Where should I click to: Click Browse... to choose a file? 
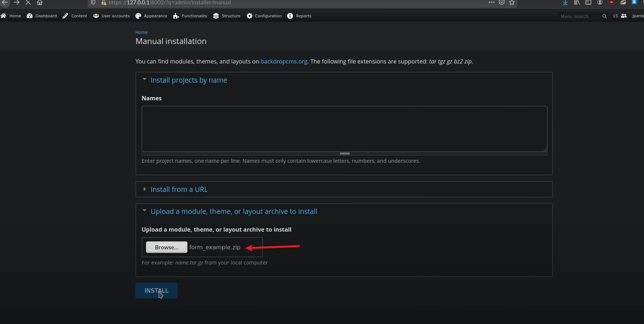coord(167,247)
